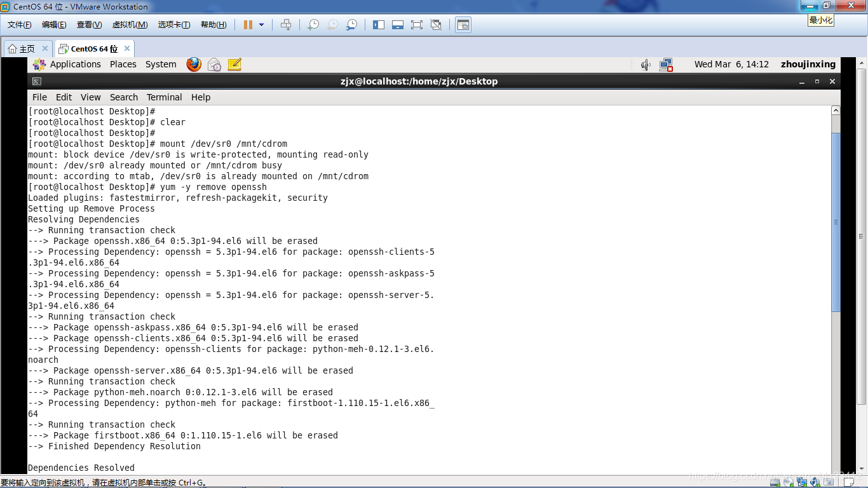868x488 pixels.
Task: Open the terminal Edit menu
Action: (x=64, y=97)
